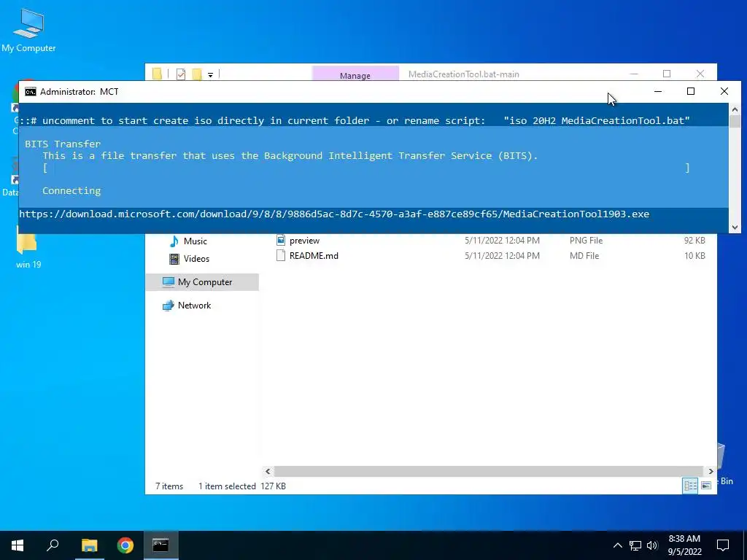Click the cmd icon in MCT title bar

click(x=31, y=91)
